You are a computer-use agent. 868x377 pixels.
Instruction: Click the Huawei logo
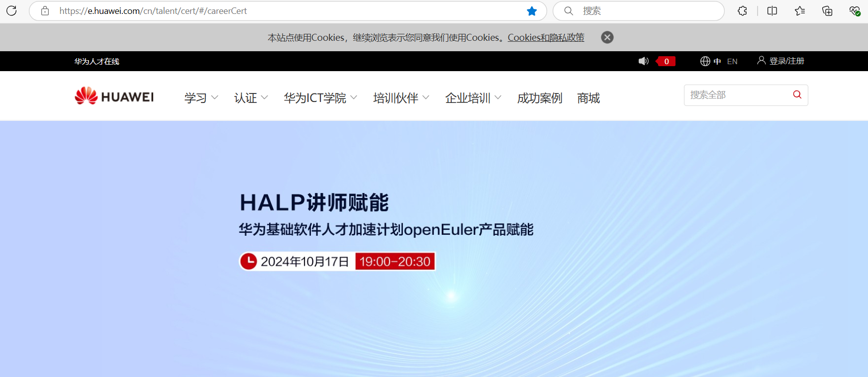[114, 96]
